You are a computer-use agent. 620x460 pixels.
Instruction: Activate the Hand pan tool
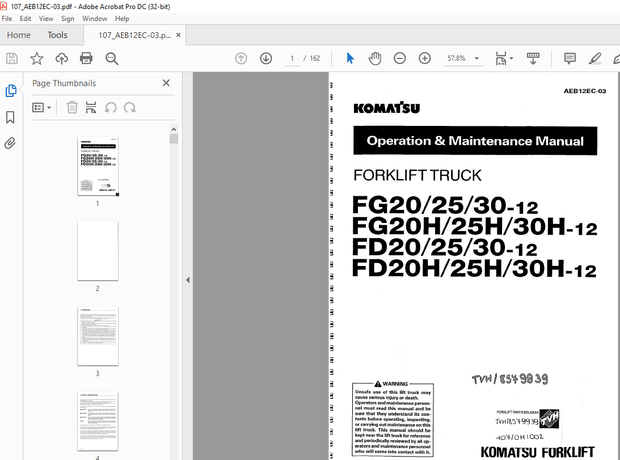pos(375,59)
